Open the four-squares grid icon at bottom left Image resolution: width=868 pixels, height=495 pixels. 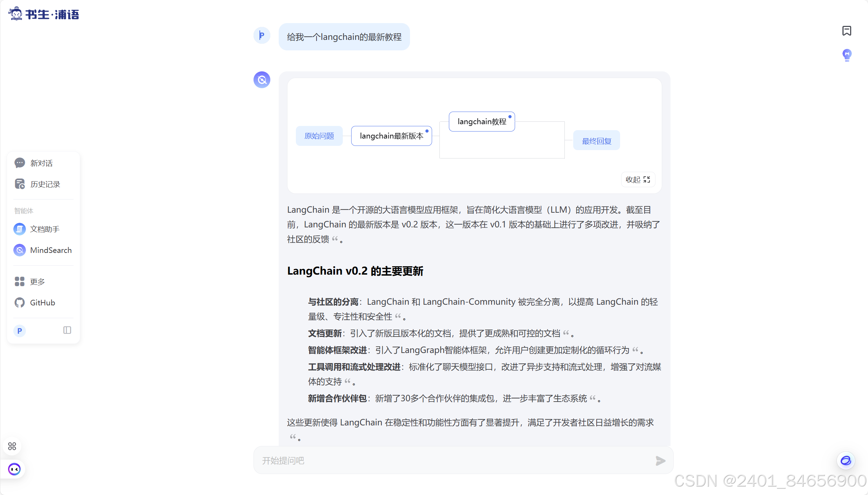(12, 446)
